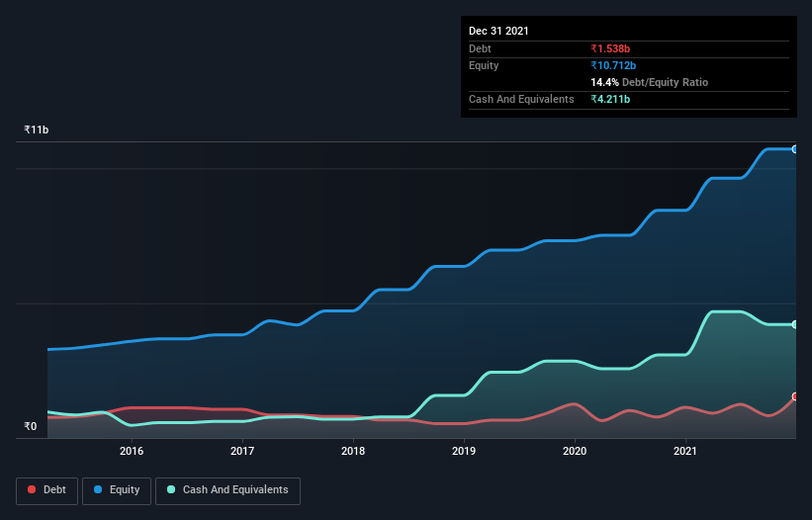Click the 2018 x-axis label
The image size is (812, 520).
(x=353, y=451)
